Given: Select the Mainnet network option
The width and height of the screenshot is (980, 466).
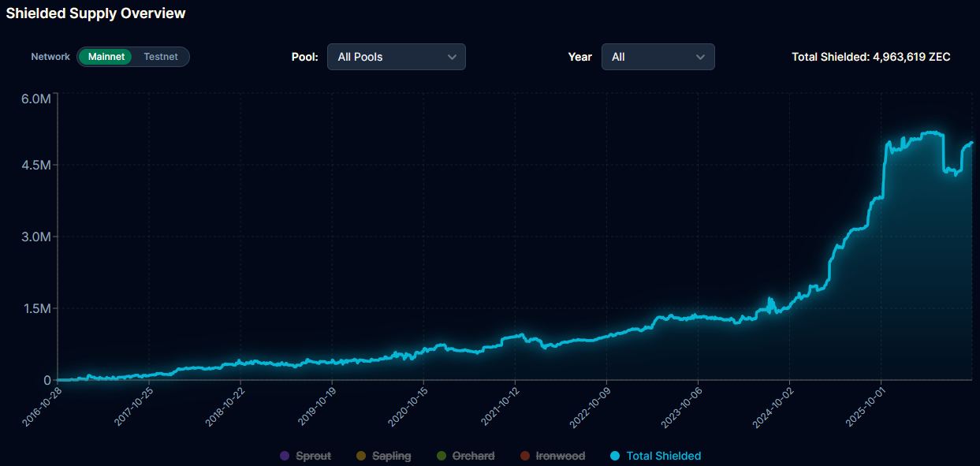Looking at the screenshot, I should tap(106, 57).
